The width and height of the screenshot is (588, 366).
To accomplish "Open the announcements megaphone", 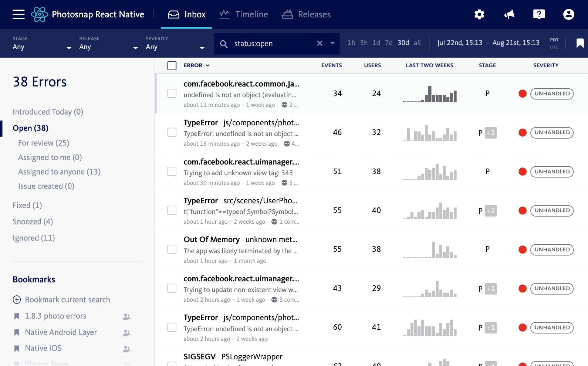I will click(x=509, y=14).
